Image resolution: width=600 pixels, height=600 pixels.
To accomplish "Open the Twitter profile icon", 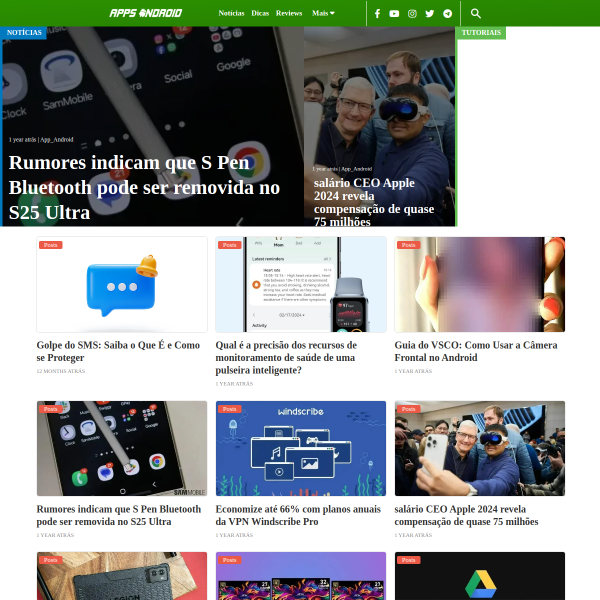I will (430, 14).
